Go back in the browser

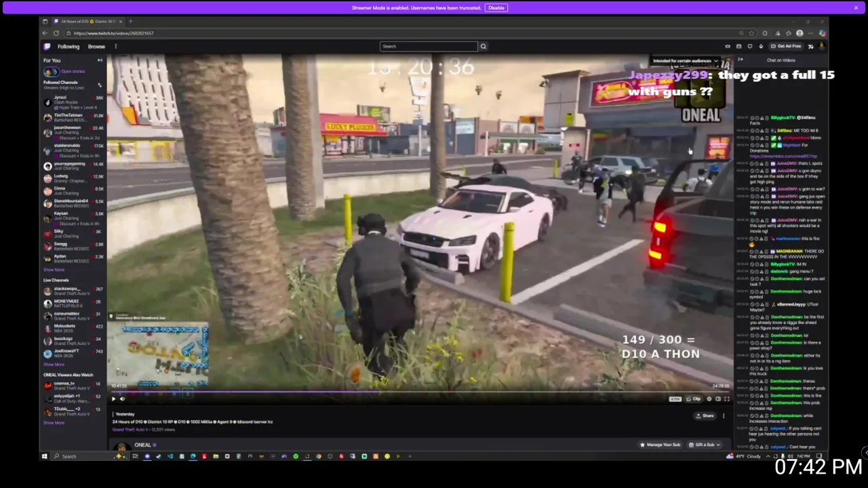[x=45, y=33]
